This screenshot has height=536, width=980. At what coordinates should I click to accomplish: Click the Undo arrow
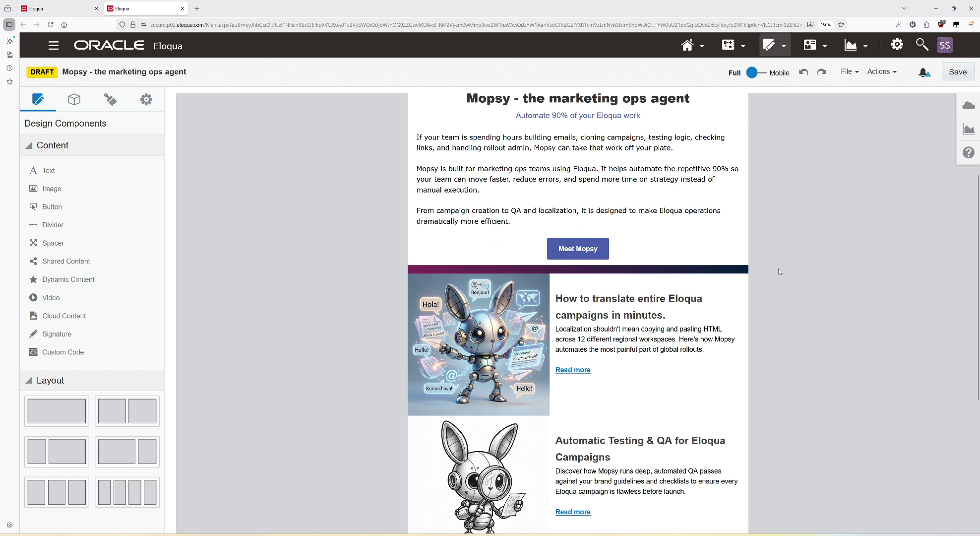coord(804,72)
